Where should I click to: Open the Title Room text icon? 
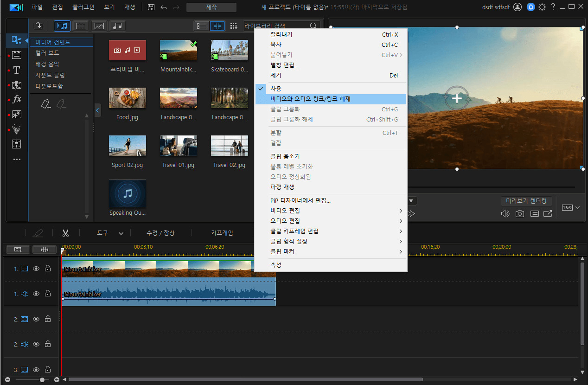point(17,70)
